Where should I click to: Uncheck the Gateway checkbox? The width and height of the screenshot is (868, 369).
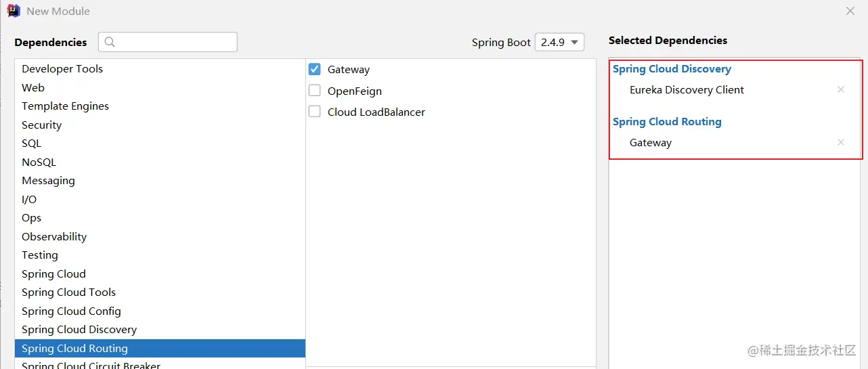tap(314, 69)
